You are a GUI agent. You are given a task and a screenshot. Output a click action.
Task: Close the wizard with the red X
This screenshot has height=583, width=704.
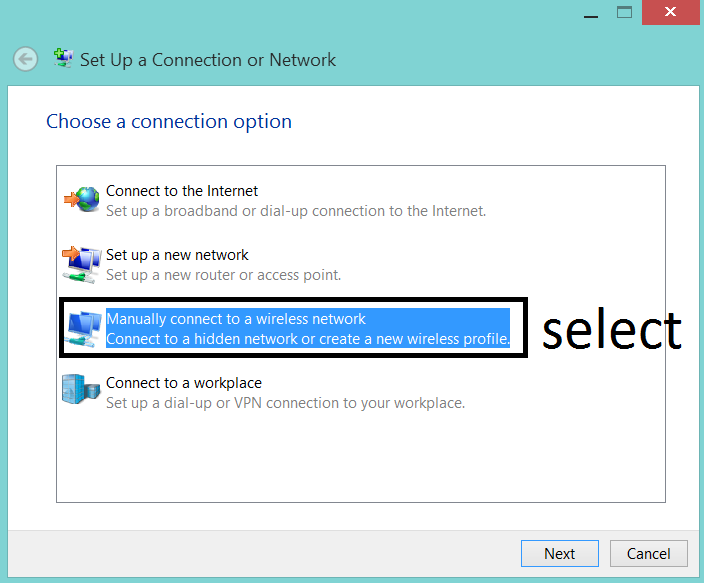pos(670,12)
